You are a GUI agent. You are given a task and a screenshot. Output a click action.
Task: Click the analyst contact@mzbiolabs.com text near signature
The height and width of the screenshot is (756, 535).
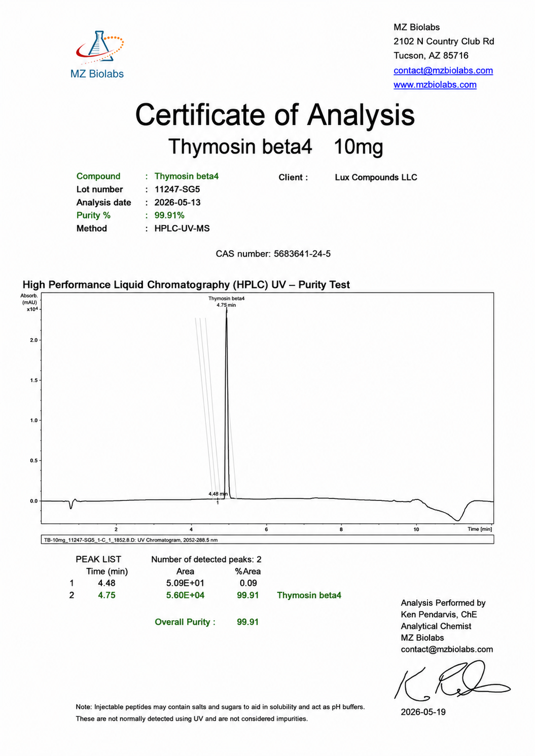point(447,650)
